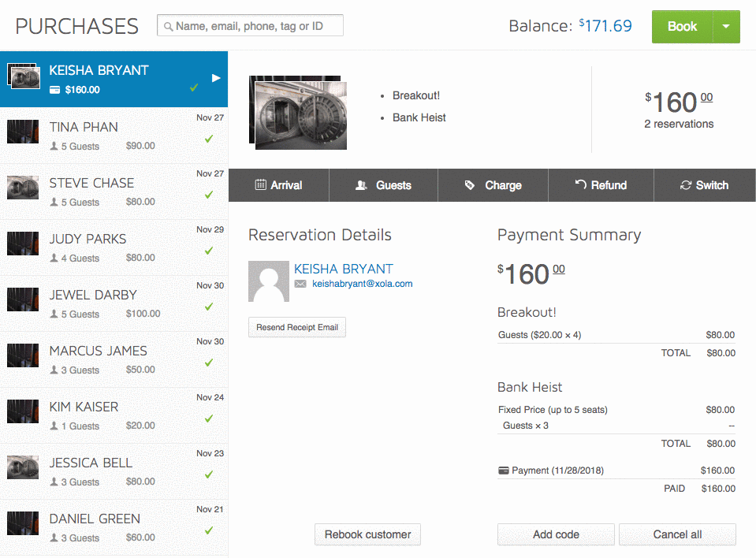756x558 pixels.
Task: Click Jessica Bell's green checkmark
Action: [209, 474]
